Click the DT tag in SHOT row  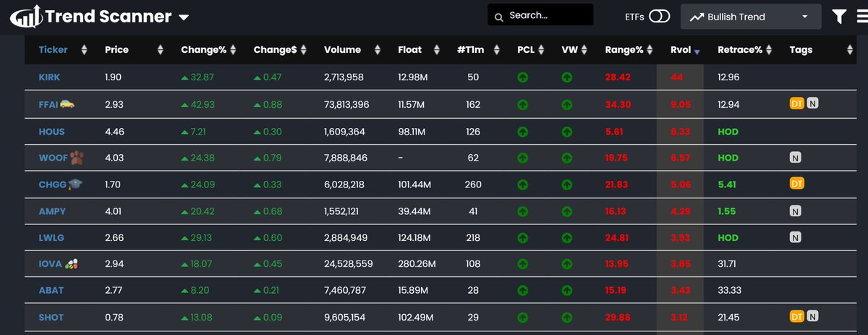(x=796, y=317)
